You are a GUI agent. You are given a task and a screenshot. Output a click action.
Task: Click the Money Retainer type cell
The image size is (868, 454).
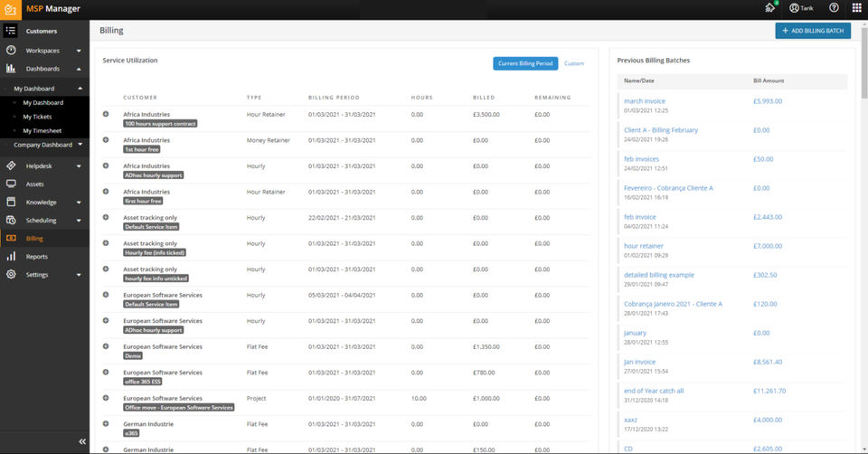[268, 140]
